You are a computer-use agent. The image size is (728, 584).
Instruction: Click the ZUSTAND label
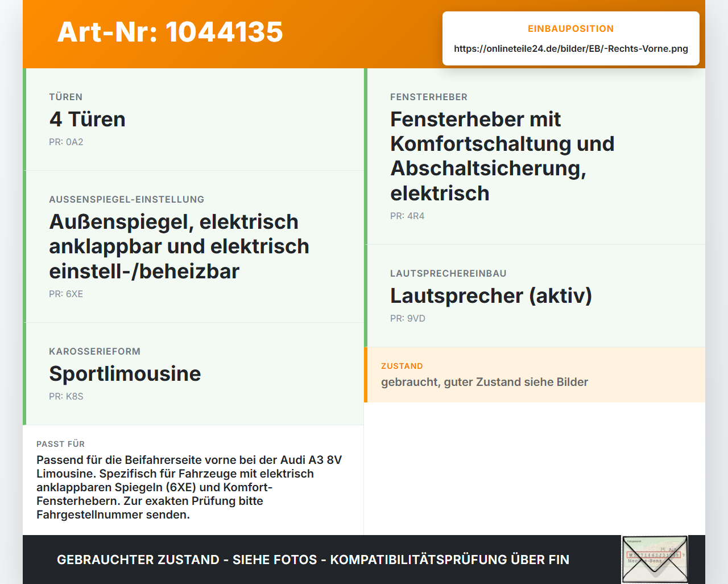(402, 366)
